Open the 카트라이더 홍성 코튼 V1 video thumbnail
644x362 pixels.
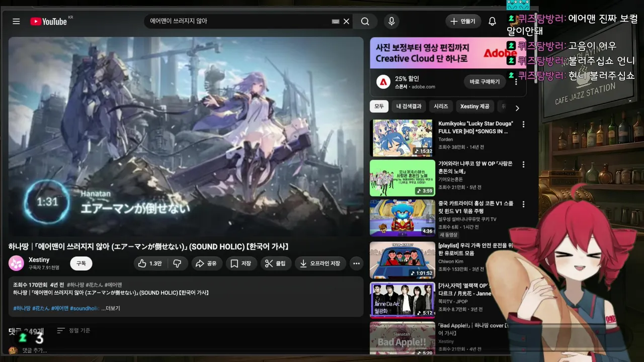click(x=402, y=218)
